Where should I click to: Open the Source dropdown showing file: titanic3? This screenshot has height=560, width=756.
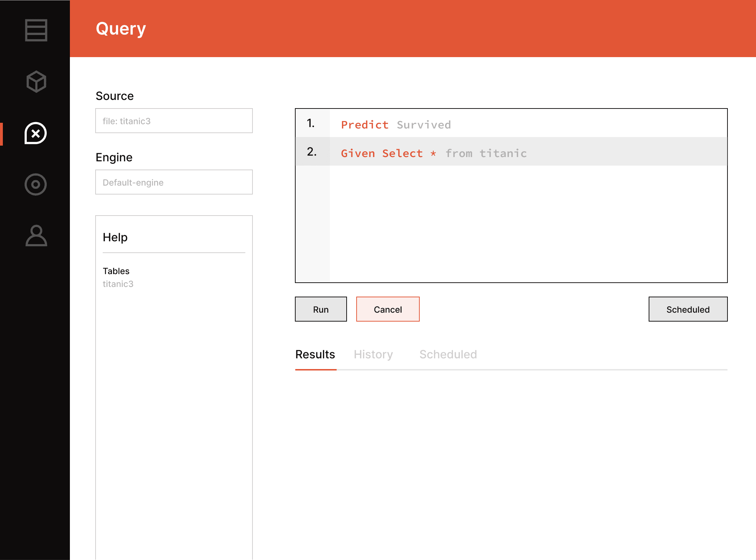(x=174, y=121)
